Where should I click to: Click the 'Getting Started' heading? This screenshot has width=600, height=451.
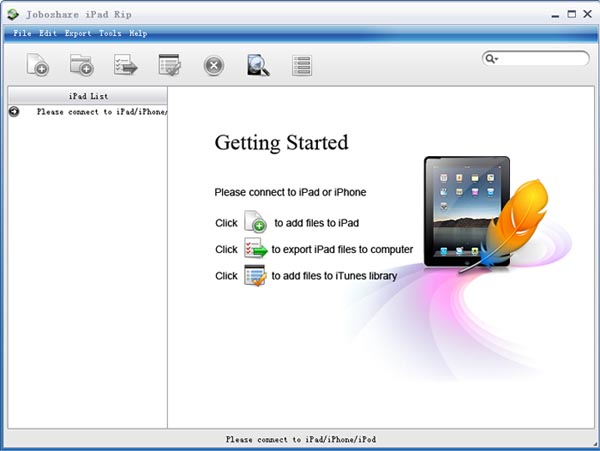[x=282, y=143]
